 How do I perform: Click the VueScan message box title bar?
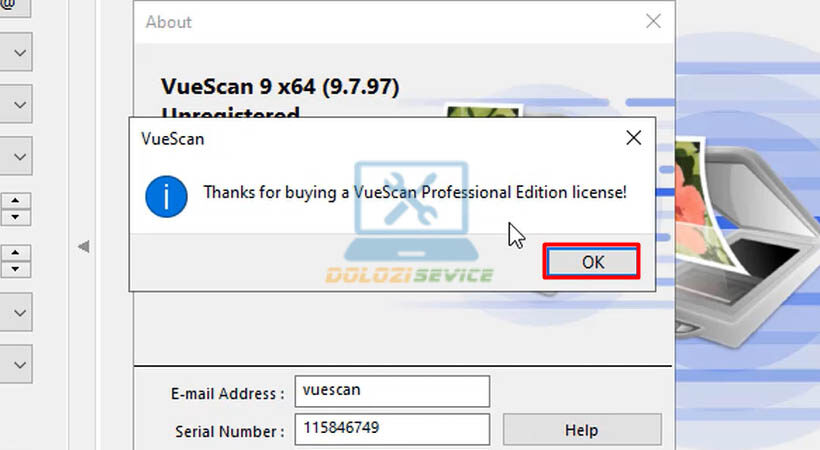(377, 139)
